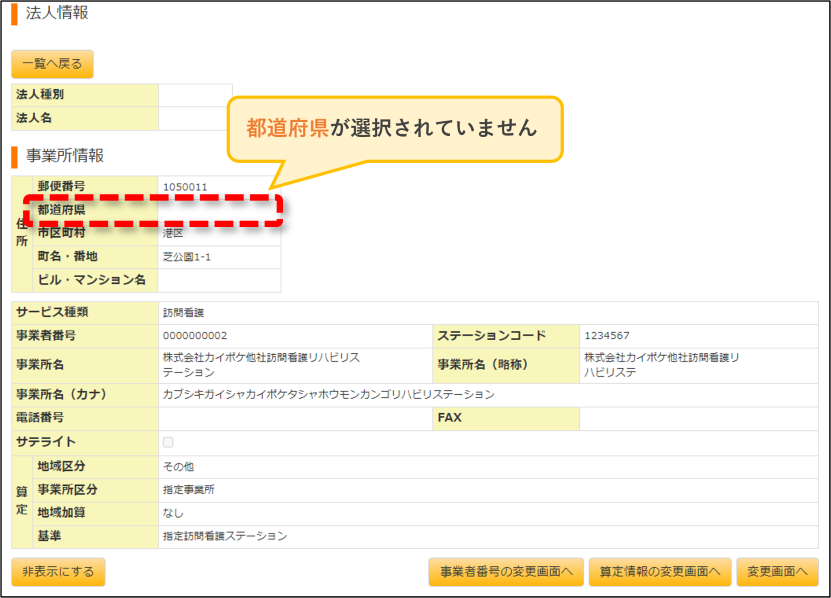The image size is (831, 598).
Task: Open 算定情報の変更画面へ
Action: 660,571
